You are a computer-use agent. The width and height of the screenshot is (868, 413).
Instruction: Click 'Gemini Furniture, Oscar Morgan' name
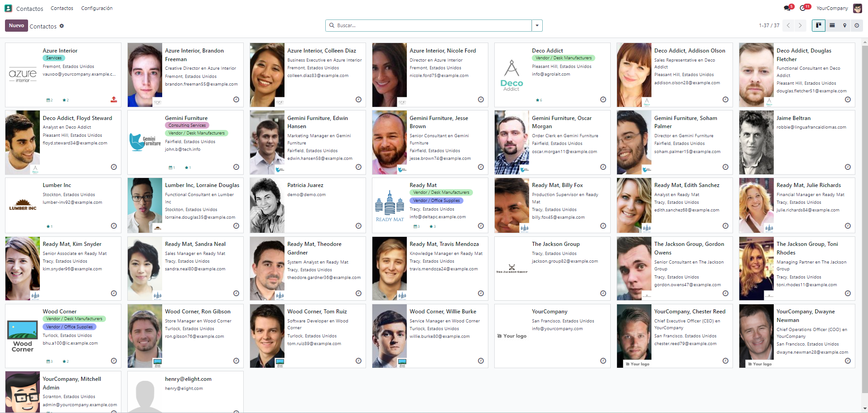pos(562,122)
